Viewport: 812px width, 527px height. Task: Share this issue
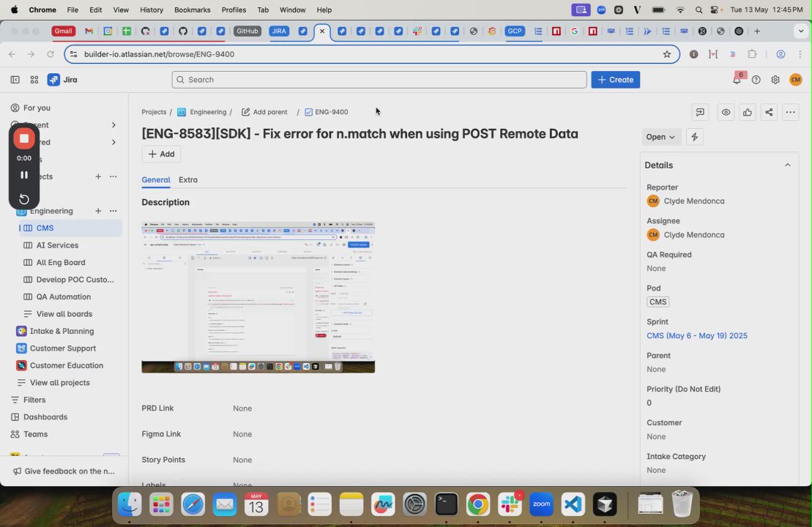pos(769,112)
